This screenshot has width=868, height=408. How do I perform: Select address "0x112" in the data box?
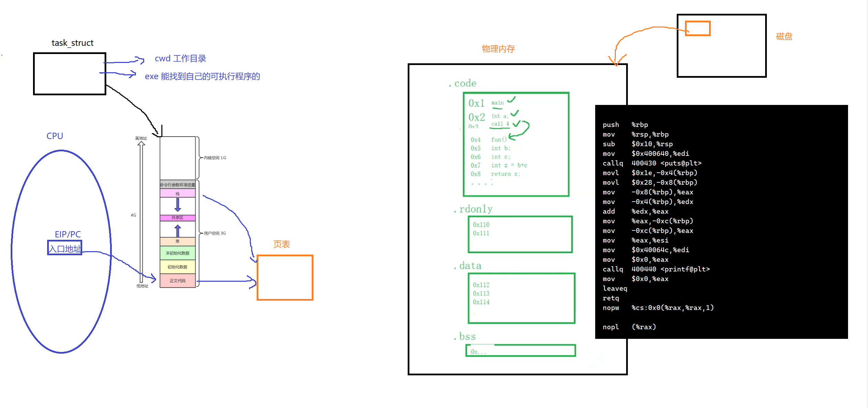pos(481,285)
